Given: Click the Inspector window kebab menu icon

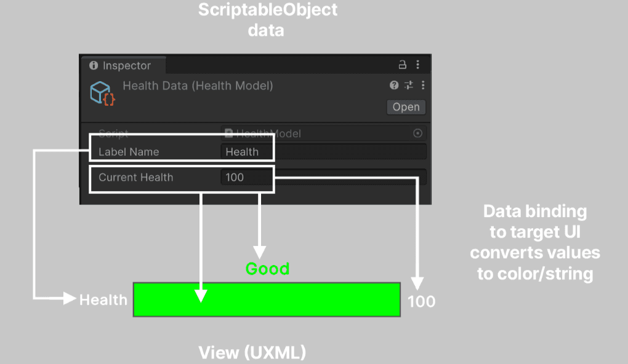Looking at the screenshot, I should tap(419, 64).
